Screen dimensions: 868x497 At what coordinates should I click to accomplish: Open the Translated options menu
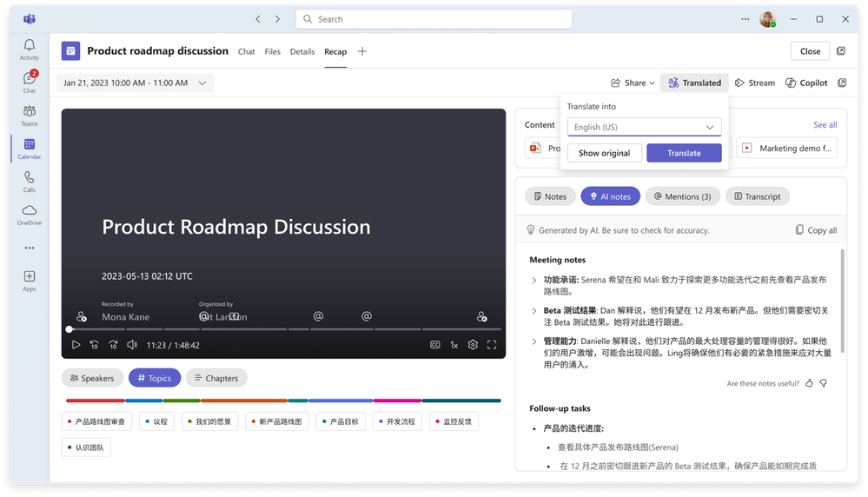coord(695,83)
